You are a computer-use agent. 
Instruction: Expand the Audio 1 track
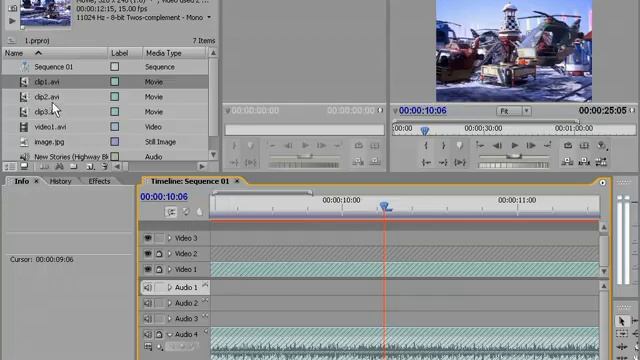pos(170,287)
